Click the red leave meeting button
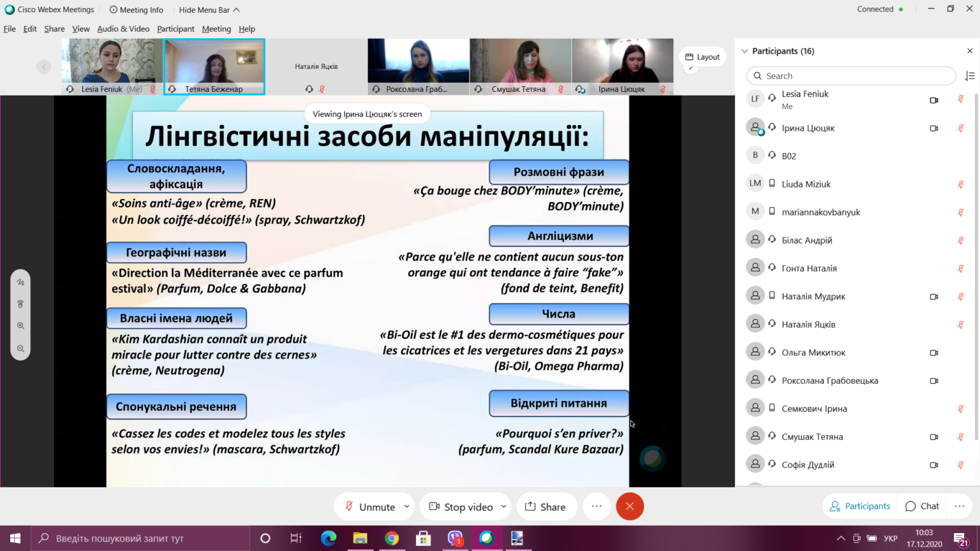Screen dimensions: 980x551 [630, 506]
